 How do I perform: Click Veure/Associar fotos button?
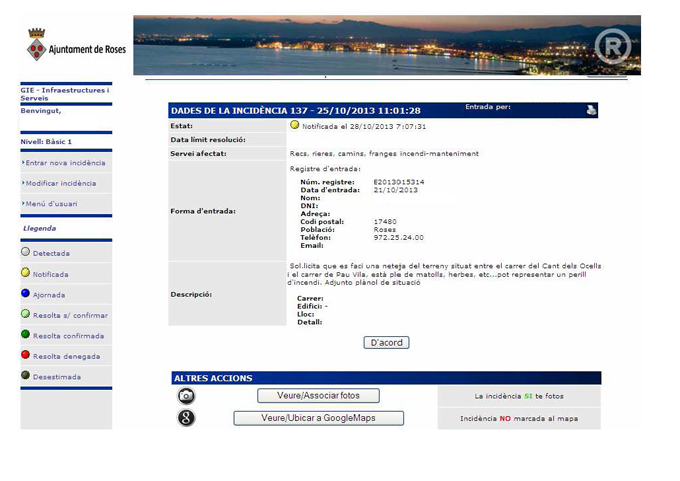tap(318, 396)
